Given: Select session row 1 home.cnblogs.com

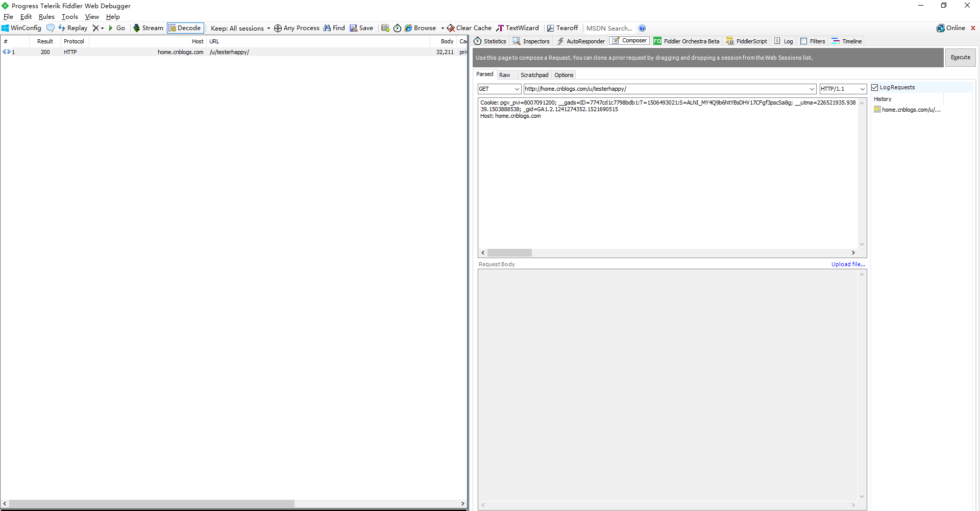Looking at the screenshot, I should pyautogui.click(x=234, y=52).
